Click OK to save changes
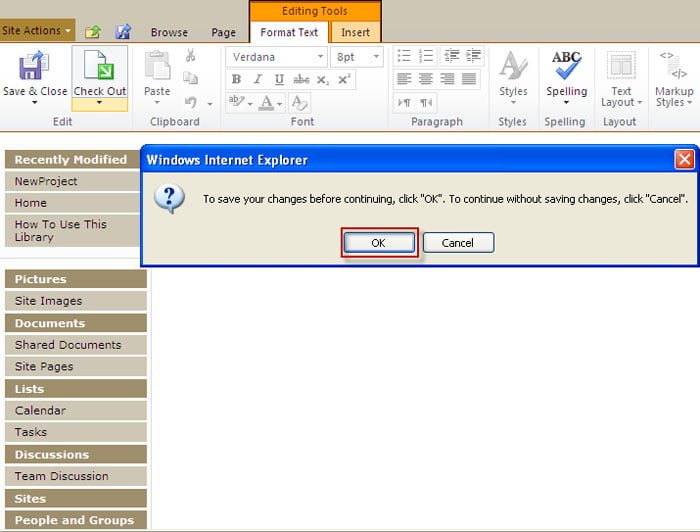This screenshot has height=532, width=700. click(379, 242)
